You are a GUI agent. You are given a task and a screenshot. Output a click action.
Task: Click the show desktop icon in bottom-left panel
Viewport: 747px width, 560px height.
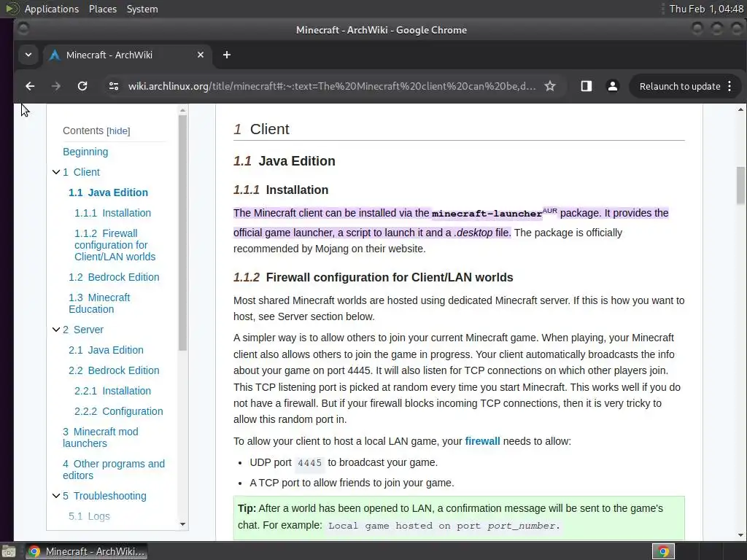click(8, 551)
